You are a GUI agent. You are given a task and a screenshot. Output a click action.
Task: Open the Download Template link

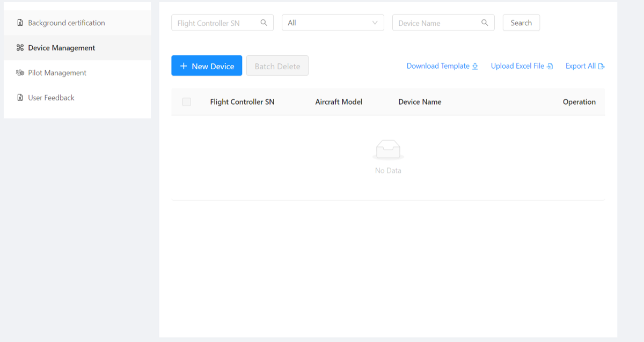pyautogui.click(x=438, y=66)
